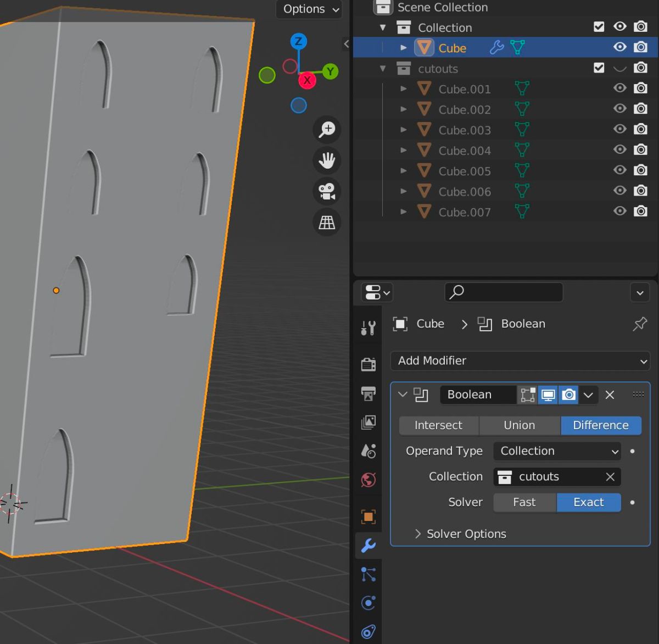
Task: Select the Union boolean operation
Action: point(519,425)
